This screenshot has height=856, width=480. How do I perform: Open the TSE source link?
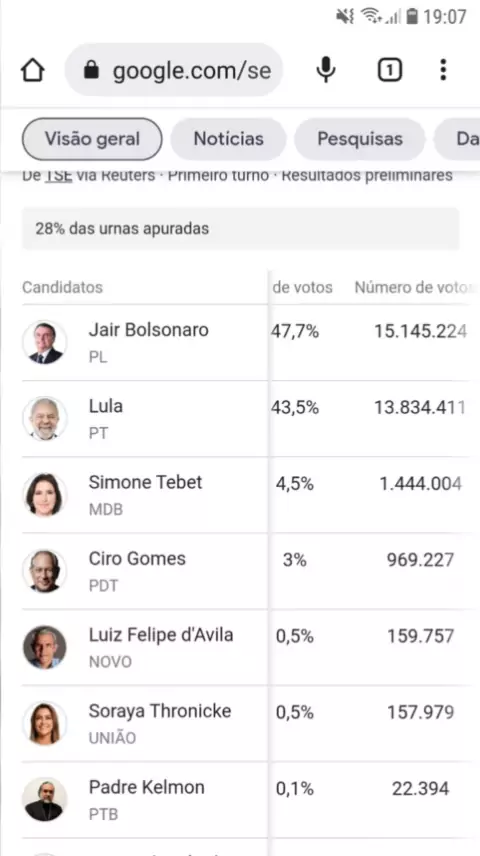tap(58, 176)
